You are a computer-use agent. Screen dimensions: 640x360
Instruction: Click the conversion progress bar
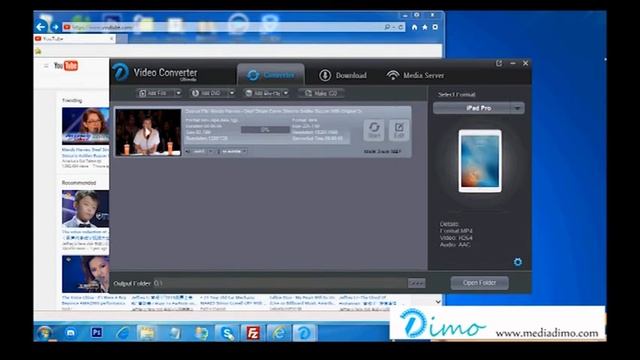pyautogui.click(x=265, y=130)
